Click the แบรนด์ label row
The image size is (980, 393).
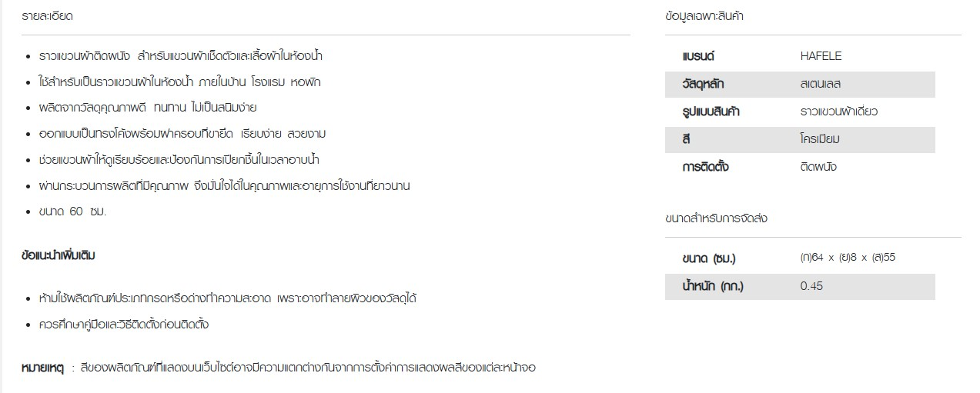pyautogui.click(x=800, y=56)
